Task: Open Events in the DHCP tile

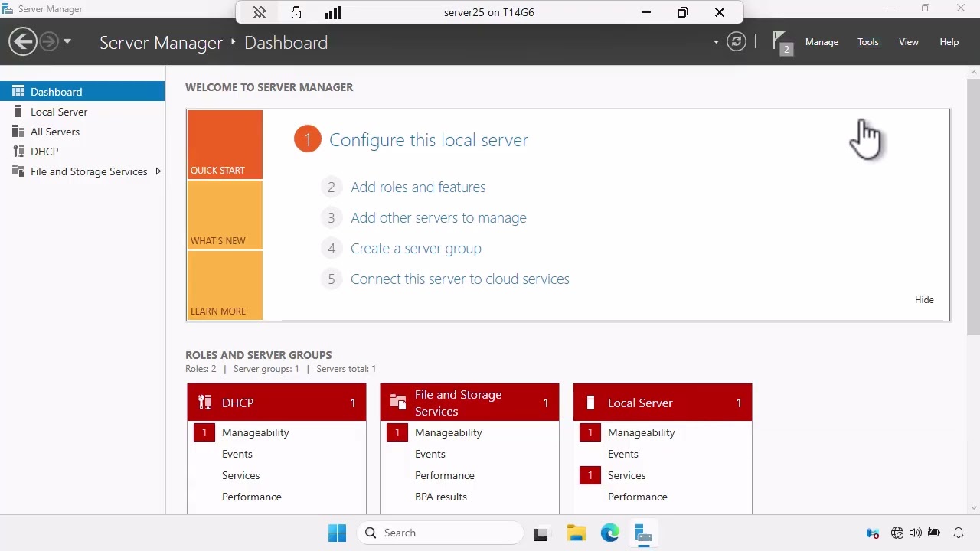Action: tap(237, 454)
